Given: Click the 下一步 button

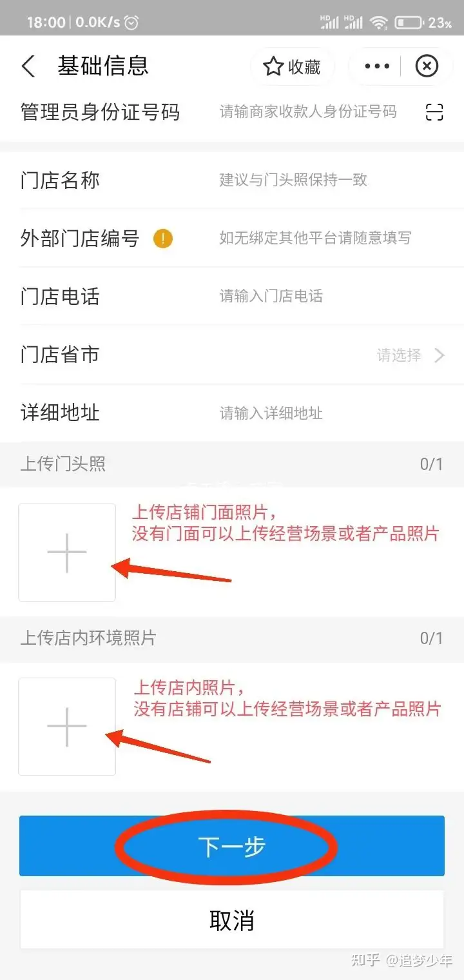Looking at the screenshot, I should tap(232, 846).
